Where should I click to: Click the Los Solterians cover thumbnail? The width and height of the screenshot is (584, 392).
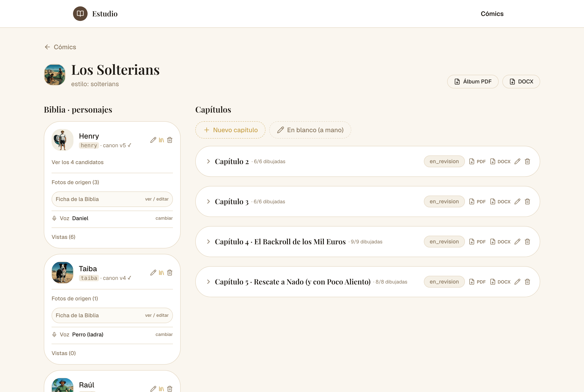pyautogui.click(x=55, y=75)
